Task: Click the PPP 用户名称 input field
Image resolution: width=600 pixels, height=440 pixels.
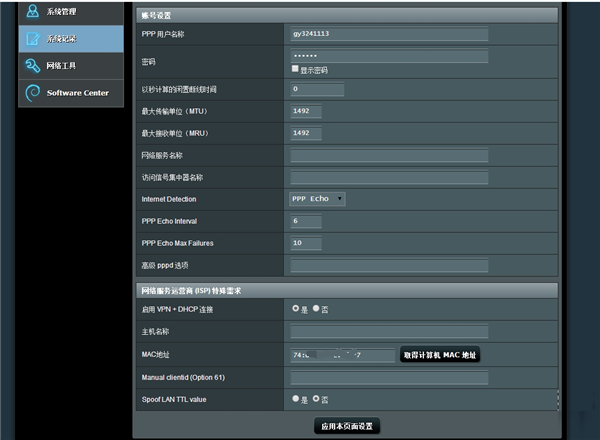Action: point(389,33)
